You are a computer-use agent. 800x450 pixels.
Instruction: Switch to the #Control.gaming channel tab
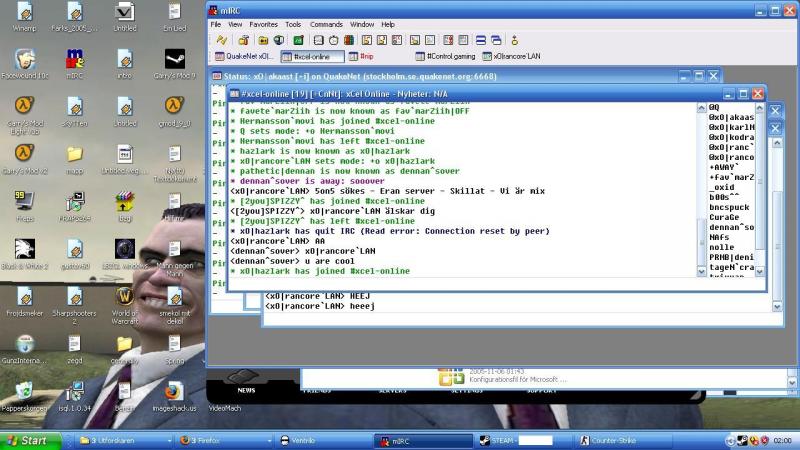tap(444, 57)
